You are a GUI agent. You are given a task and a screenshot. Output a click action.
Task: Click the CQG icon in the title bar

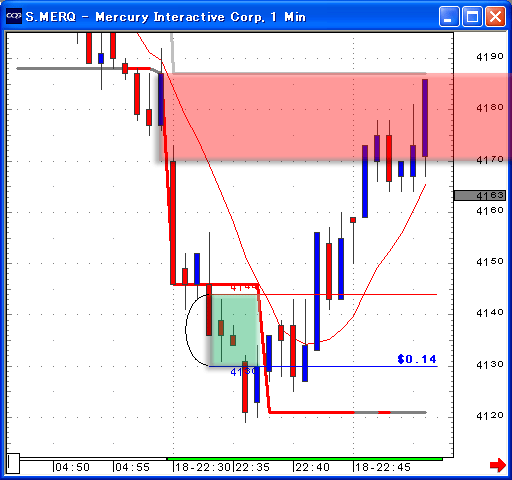pos(14,16)
